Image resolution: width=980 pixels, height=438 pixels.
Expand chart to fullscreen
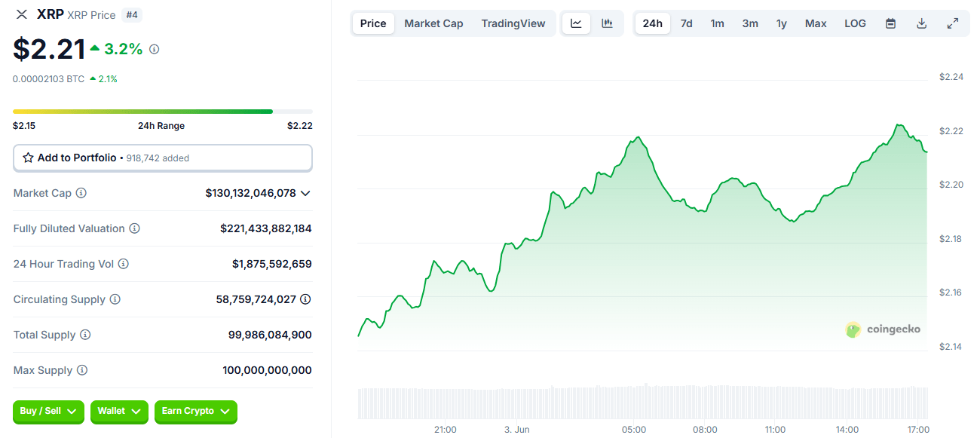pyautogui.click(x=953, y=23)
